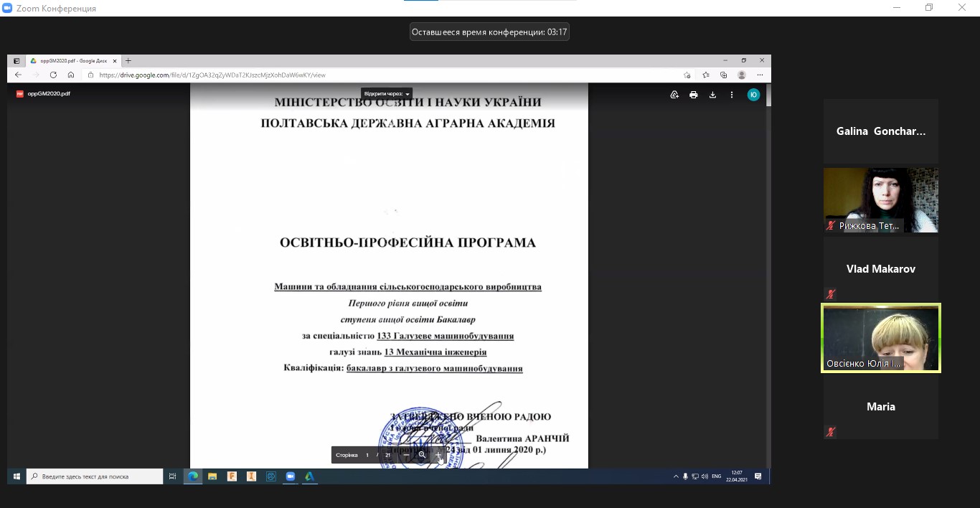Screen dimensions: 980x508
Task: Open Task View in taskbar
Action: coord(172,476)
